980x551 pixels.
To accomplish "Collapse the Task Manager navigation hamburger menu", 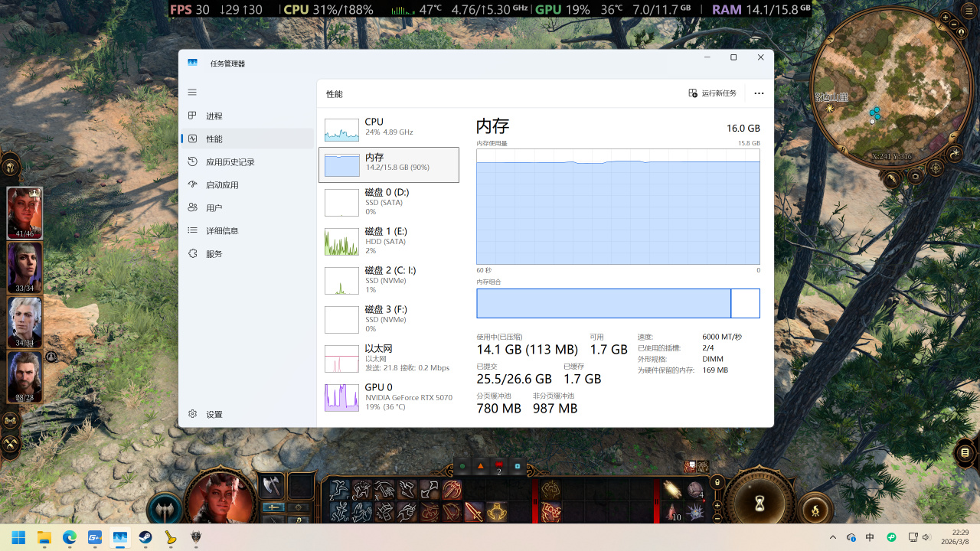I will [192, 92].
